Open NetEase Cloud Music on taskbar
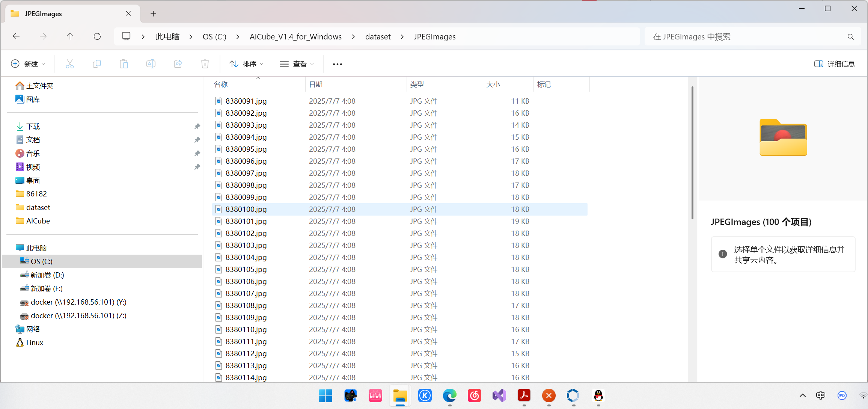The height and width of the screenshot is (409, 868). coord(475,395)
